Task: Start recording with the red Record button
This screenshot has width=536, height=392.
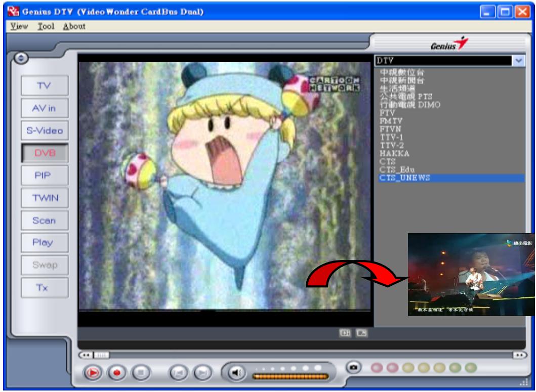Action: 117,372
